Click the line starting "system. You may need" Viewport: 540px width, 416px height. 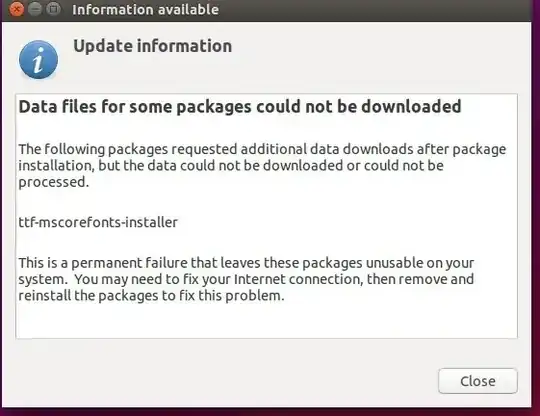tap(246, 279)
